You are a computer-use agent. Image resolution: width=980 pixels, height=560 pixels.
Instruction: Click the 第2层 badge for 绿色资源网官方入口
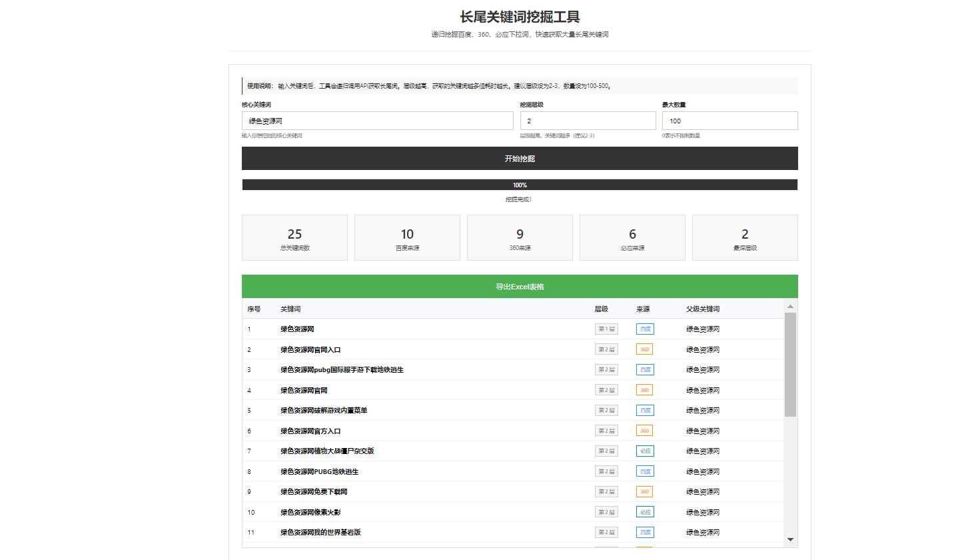tap(606, 431)
